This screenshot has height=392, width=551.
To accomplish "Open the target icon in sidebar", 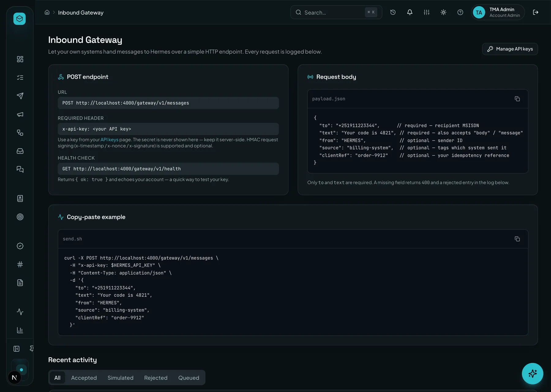I will pyautogui.click(x=20, y=217).
